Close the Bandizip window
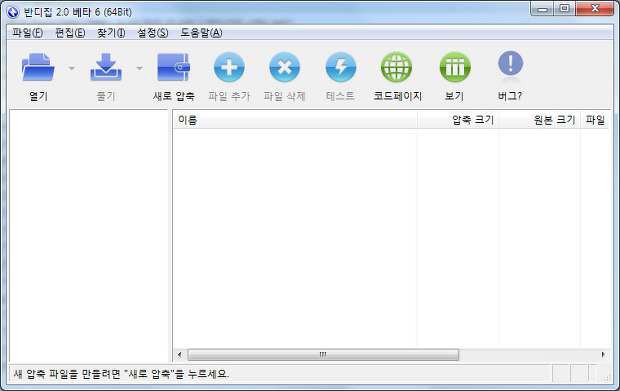The image size is (620, 391). [x=595, y=9]
